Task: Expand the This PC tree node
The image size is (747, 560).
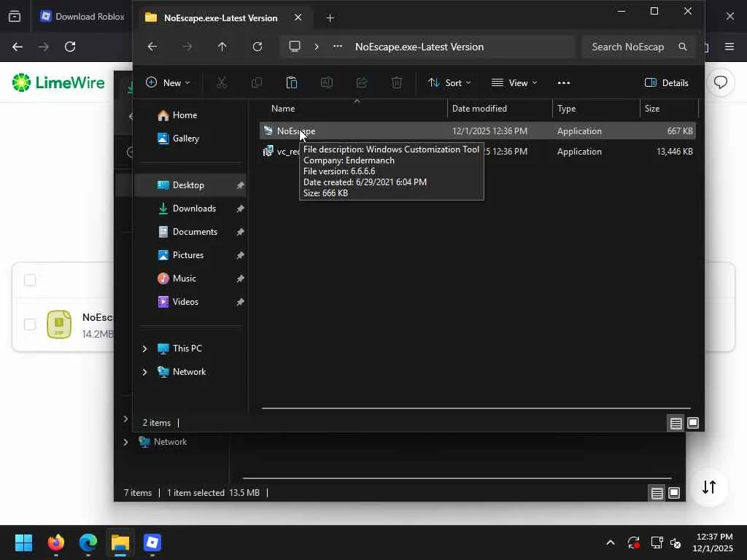Action: click(144, 349)
